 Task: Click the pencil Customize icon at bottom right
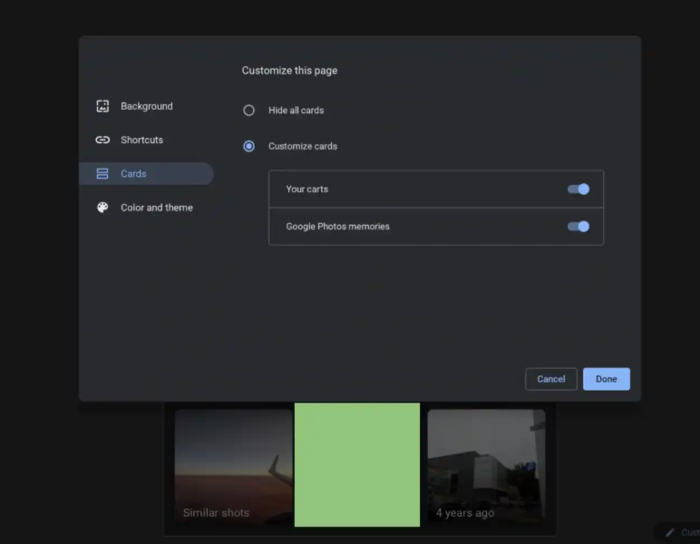(x=670, y=533)
